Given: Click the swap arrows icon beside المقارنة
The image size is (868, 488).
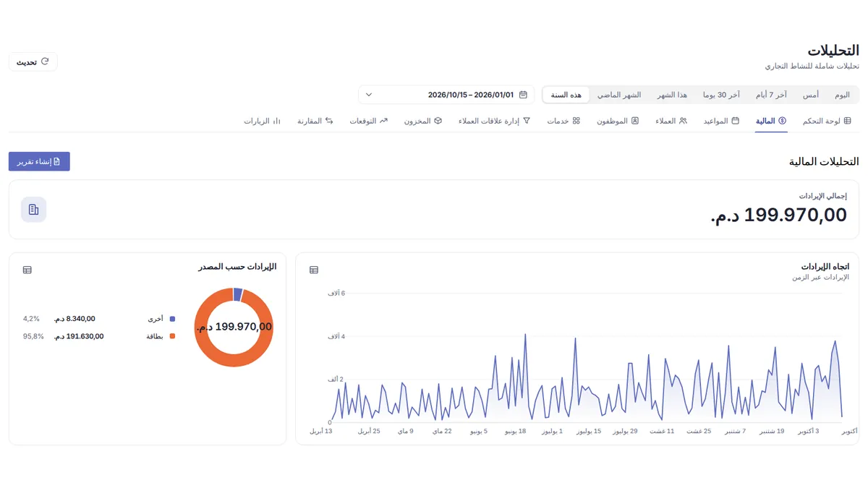Looking at the screenshot, I should pos(329,121).
